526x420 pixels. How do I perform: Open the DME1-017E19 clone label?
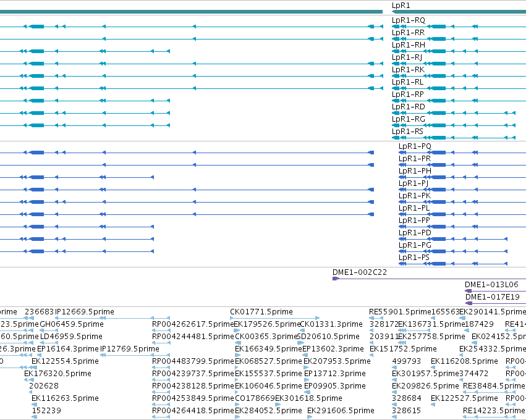pyautogui.click(x=493, y=297)
